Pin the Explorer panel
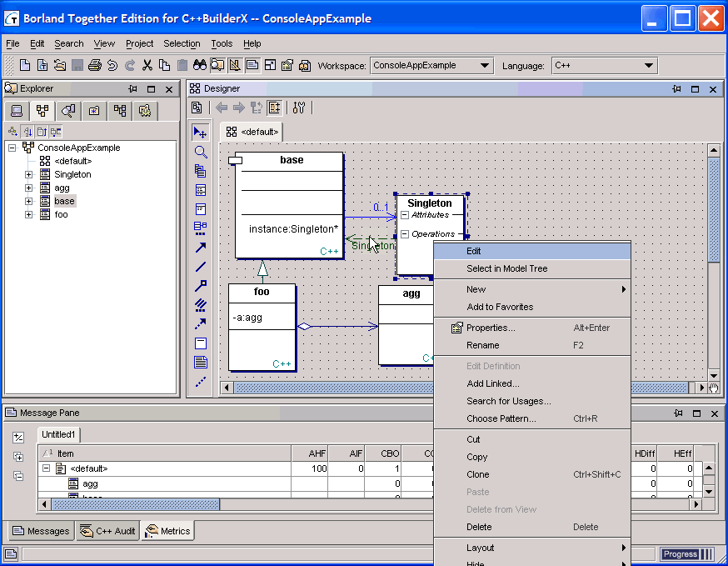Screen dimensions: 728x566 click(132, 88)
